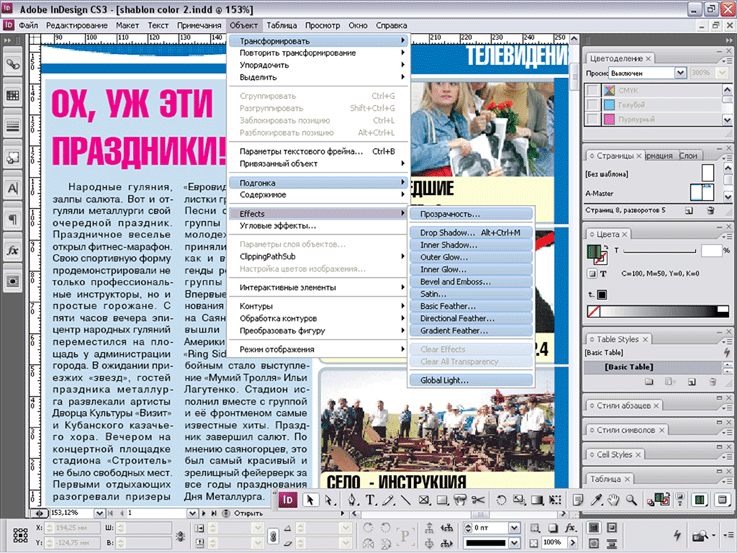Open the paragraph pilcrow panel icon in left dock

click(x=13, y=219)
